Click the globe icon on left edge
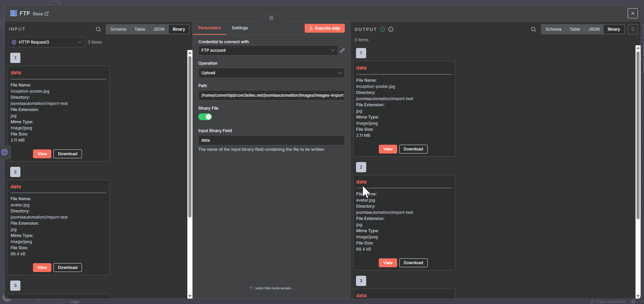 pos(5,152)
